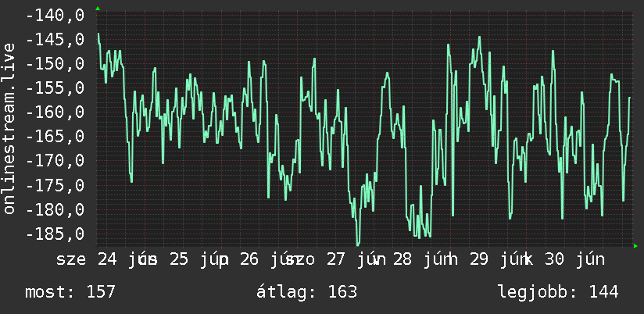644x314 pixels.
Task: Click the 'legjobb: 144' best value text
Action: [x=559, y=292]
